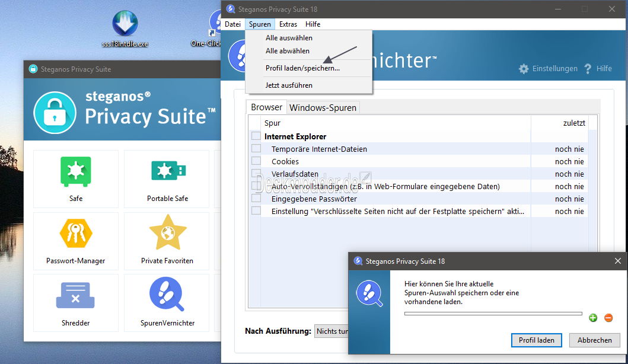Click the padlock logo in Privacy Suite window
Viewport: 628px width, 364px height.
pos(55,113)
